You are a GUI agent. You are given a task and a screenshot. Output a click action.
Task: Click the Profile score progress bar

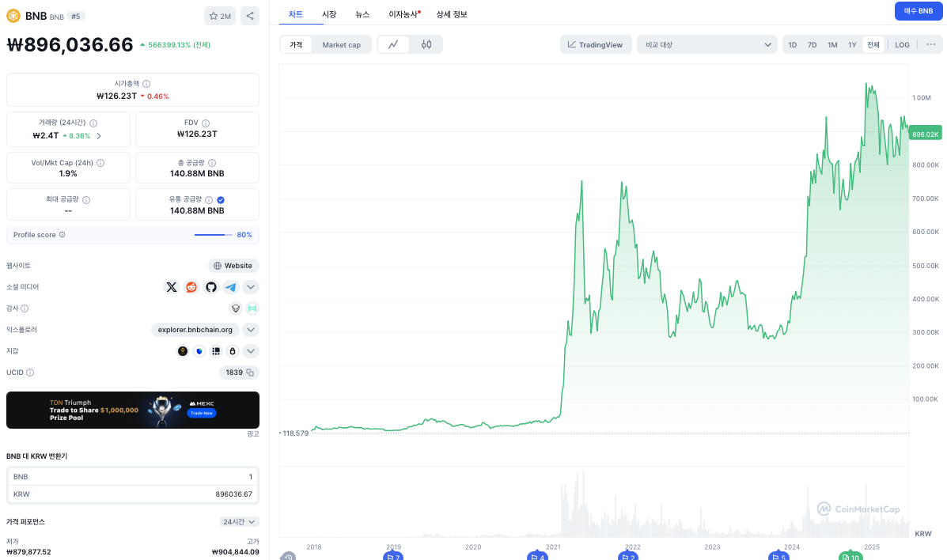click(x=213, y=235)
